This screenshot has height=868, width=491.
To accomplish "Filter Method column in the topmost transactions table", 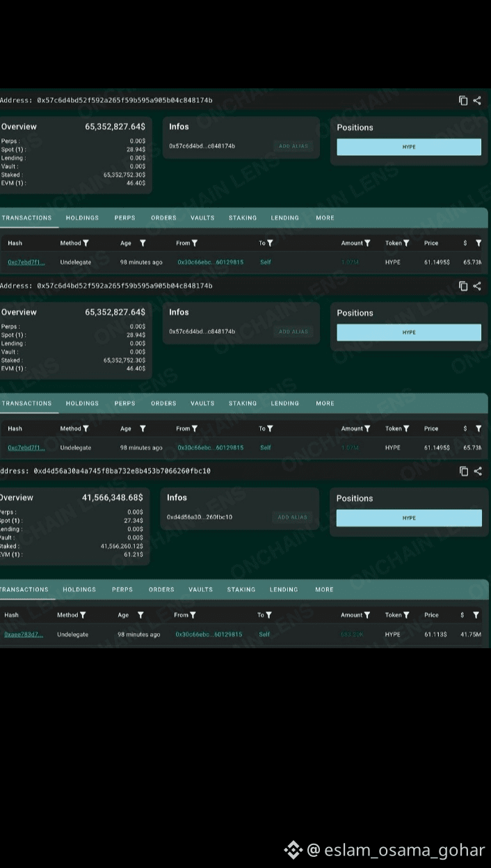I will (86, 243).
